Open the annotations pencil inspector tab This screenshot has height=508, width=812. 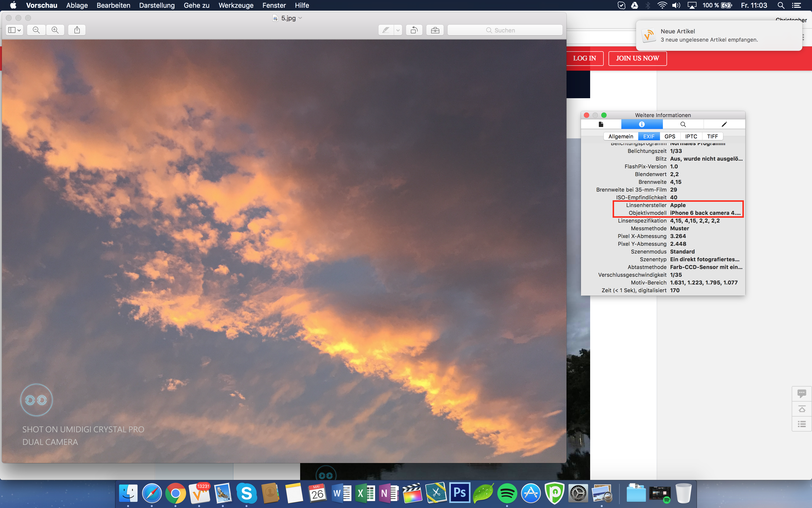[x=724, y=124]
